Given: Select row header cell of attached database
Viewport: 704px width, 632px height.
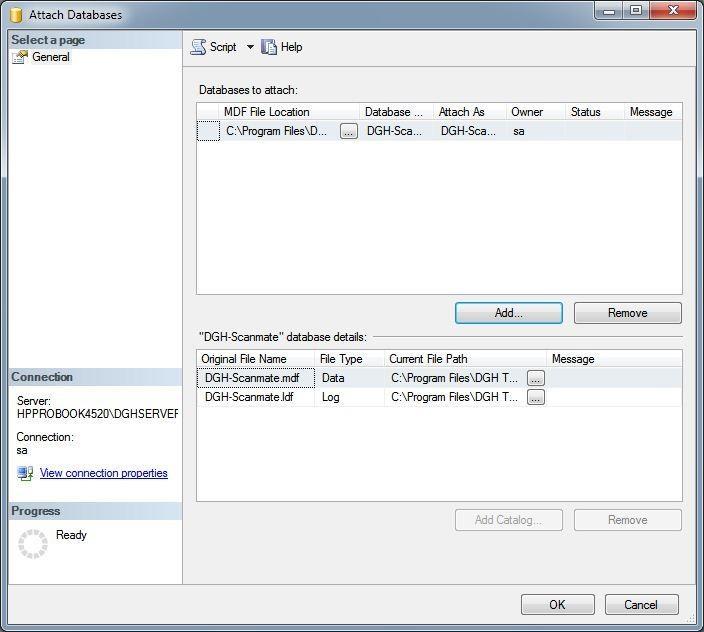Looking at the screenshot, I should 208,131.
